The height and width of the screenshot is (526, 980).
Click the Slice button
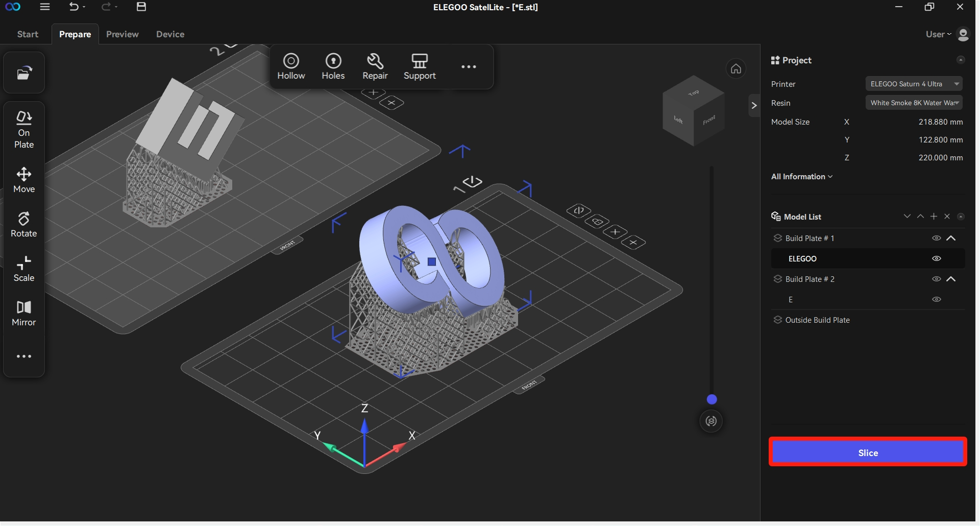point(867,453)
